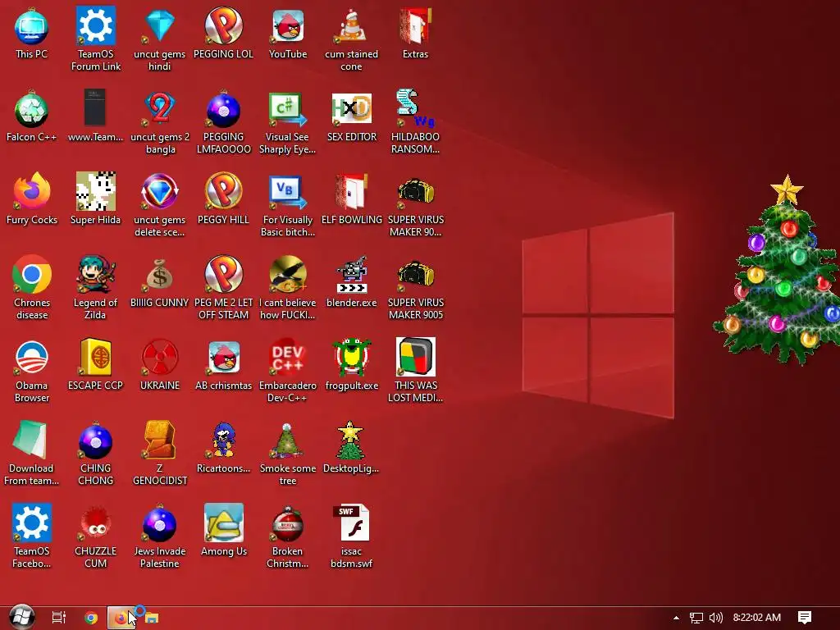The image size is (840, 630).
Task: Open Task View on the taskbar
Action: click(59, 618)
